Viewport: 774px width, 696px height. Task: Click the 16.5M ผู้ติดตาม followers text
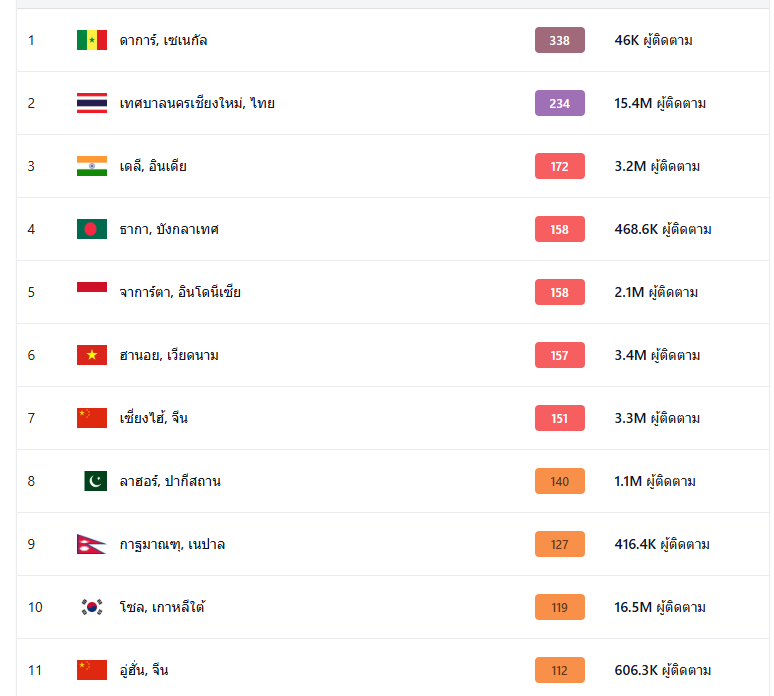click(x=660, y=607)
